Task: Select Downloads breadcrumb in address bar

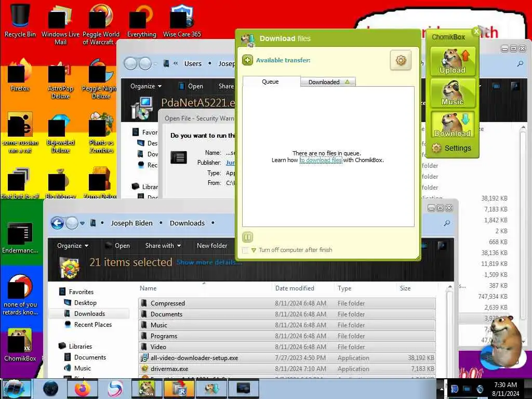Action: tap(187, 223)
